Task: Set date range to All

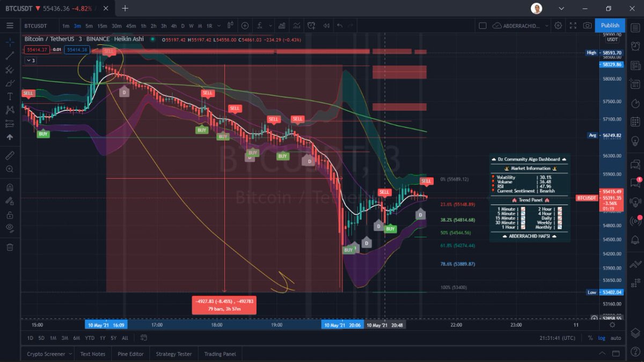Action: coord(125,338)
